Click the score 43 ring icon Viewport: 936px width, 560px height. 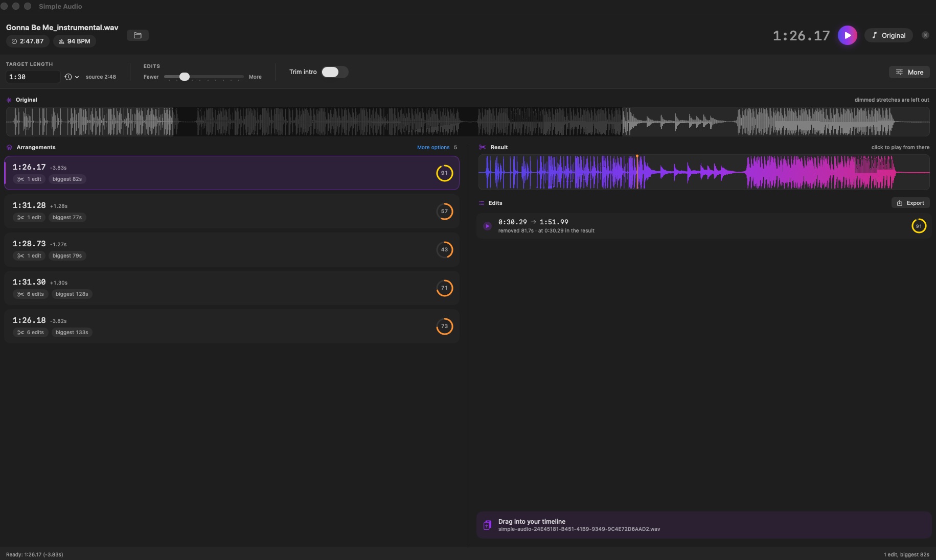[x=444, y=249]
